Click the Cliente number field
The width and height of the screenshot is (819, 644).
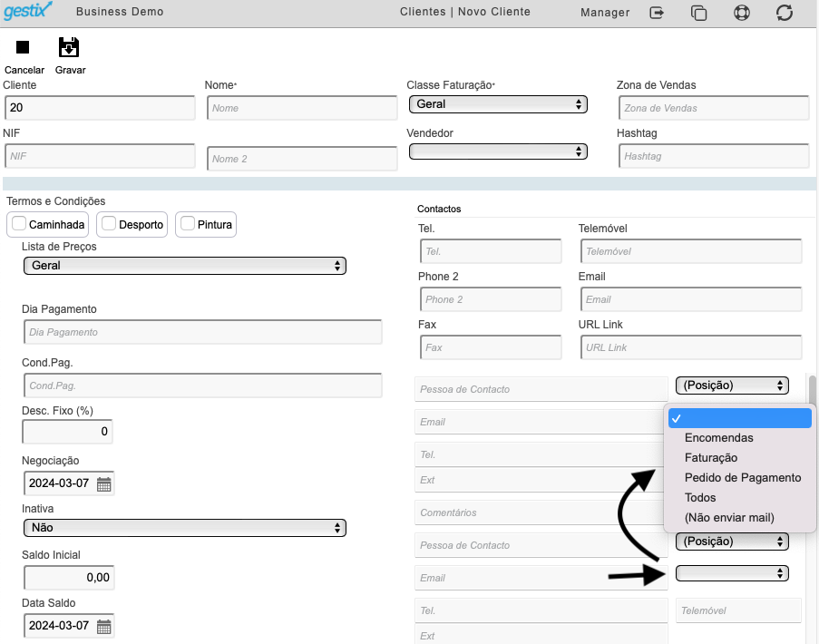pyautogui.click(x=100, y=108)
